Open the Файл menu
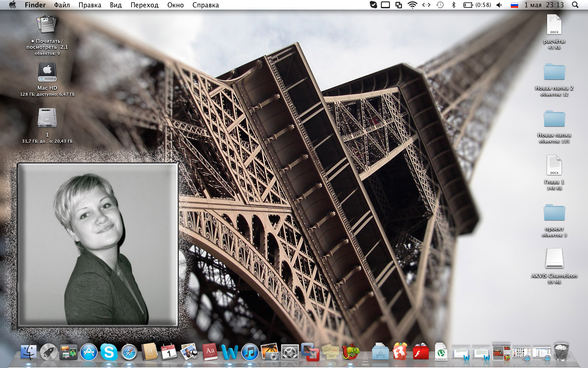The height and width of the screenshot is (368, 588). point(62,5)
